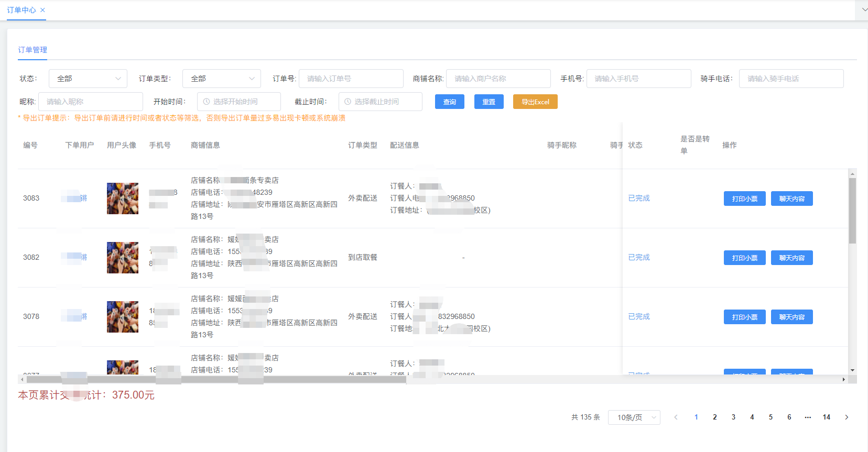Viewport: 868px width, 452px height.
Task: Click the scroll up arrow of table
Action: pyautogui.click(x=852, y=173)
